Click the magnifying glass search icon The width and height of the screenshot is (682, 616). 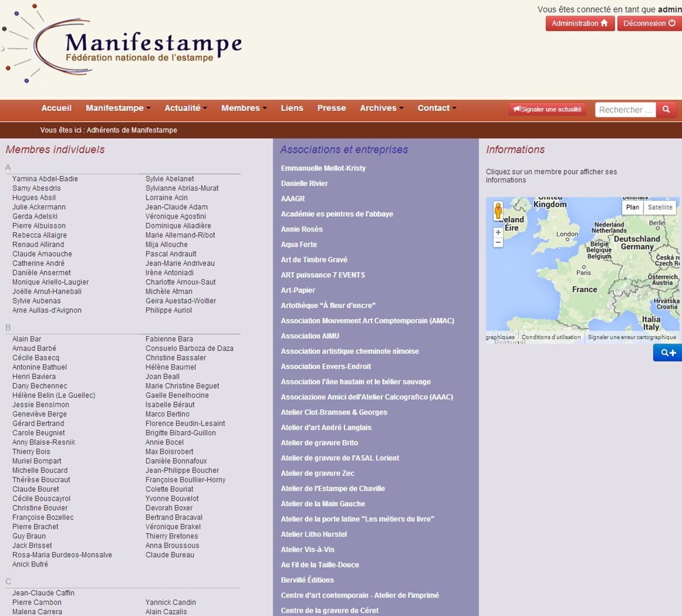666,109
